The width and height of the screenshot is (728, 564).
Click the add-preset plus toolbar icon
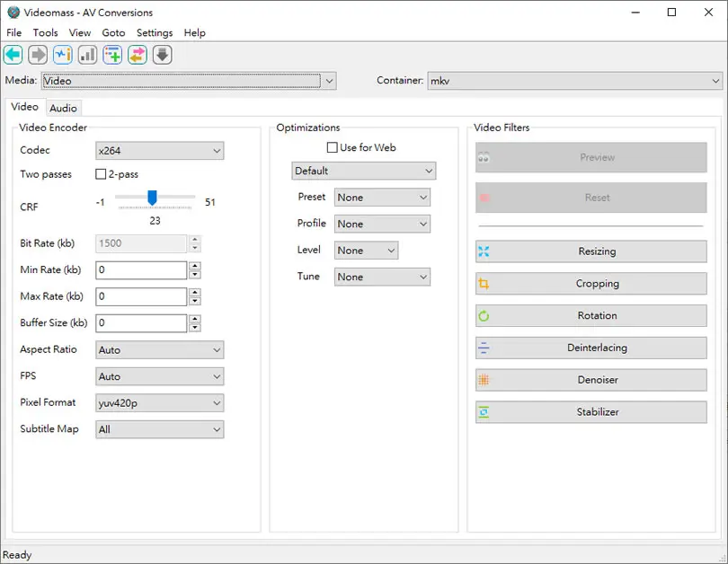(x=112, y=55)
